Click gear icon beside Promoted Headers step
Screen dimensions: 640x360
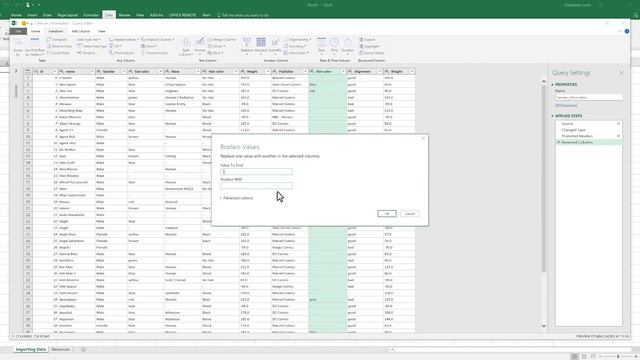(x=618, y=136)
